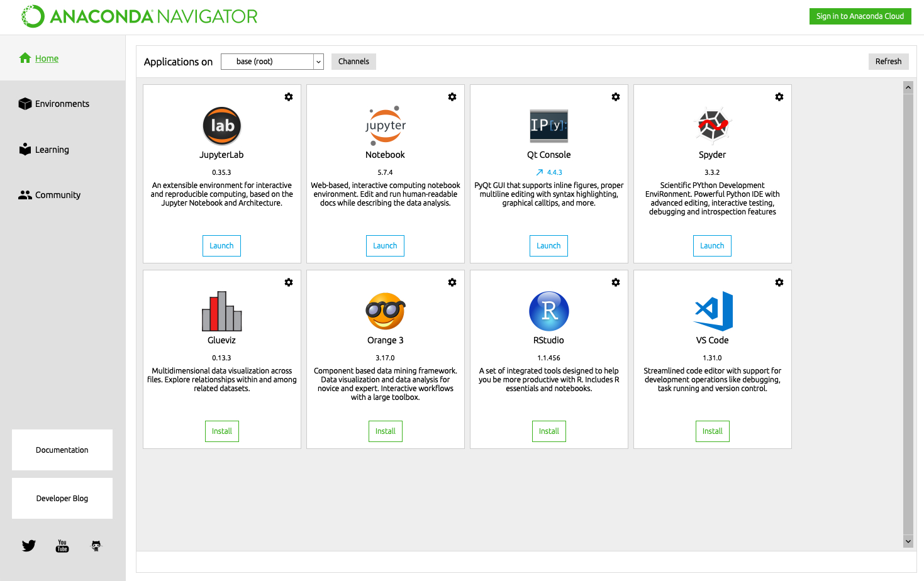Click the Orange 3 version 3.17.0
The image size is (924, 581).
[386, 358]
